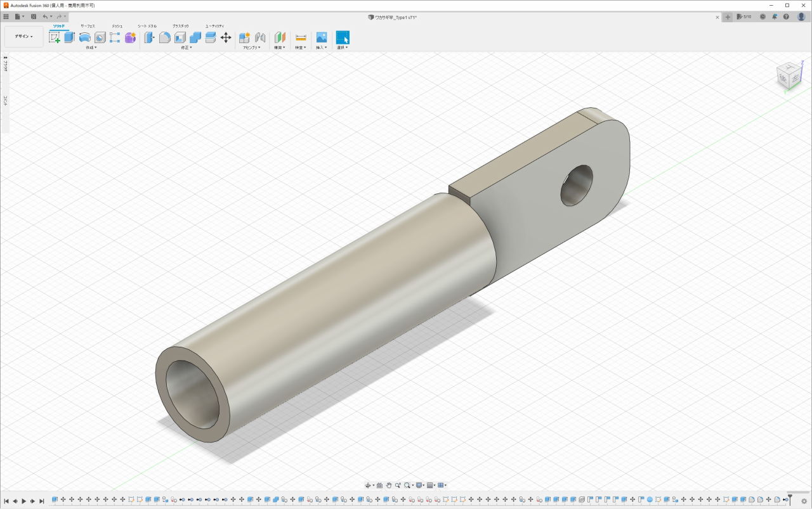Select the Extrude tool
Viewport: 812px width, 509px height.
pos(69,37)
